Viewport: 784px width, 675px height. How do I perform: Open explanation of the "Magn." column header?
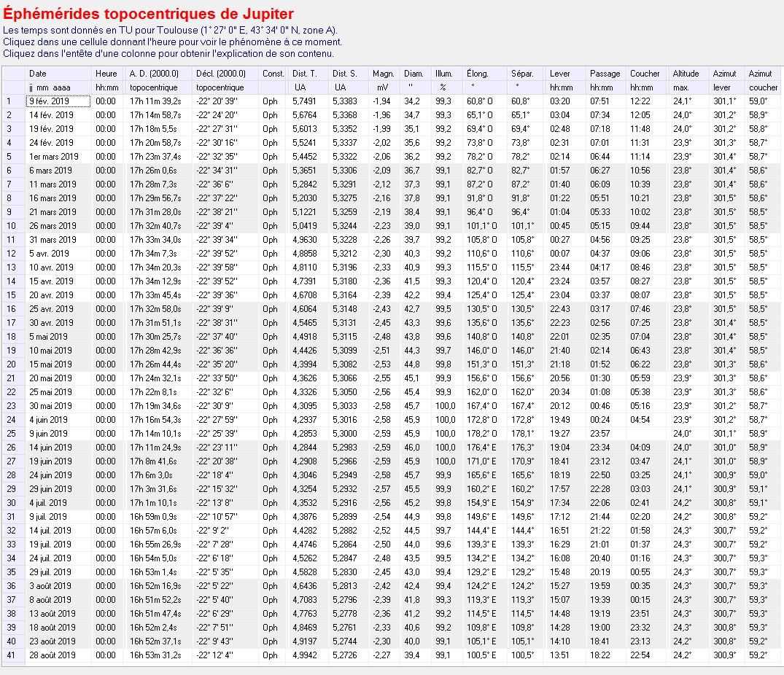click(x=383, y=74)
